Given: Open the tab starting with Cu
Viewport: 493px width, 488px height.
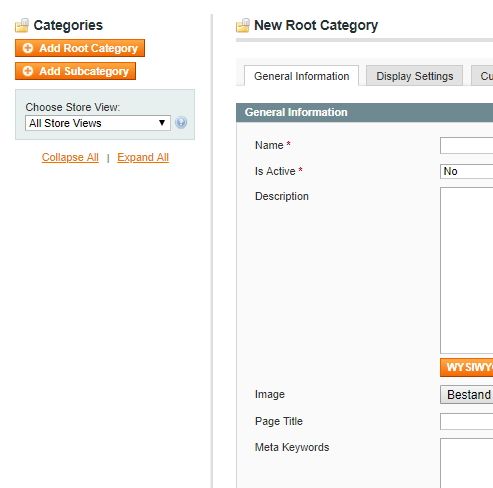Looking at the screenshot, I should 482,76.
